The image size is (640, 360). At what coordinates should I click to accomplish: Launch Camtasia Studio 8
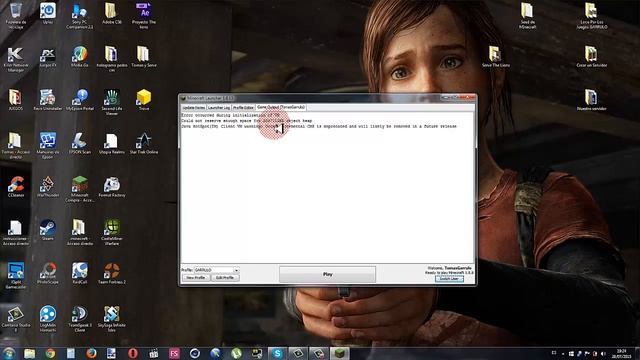(x=16, y=319)
